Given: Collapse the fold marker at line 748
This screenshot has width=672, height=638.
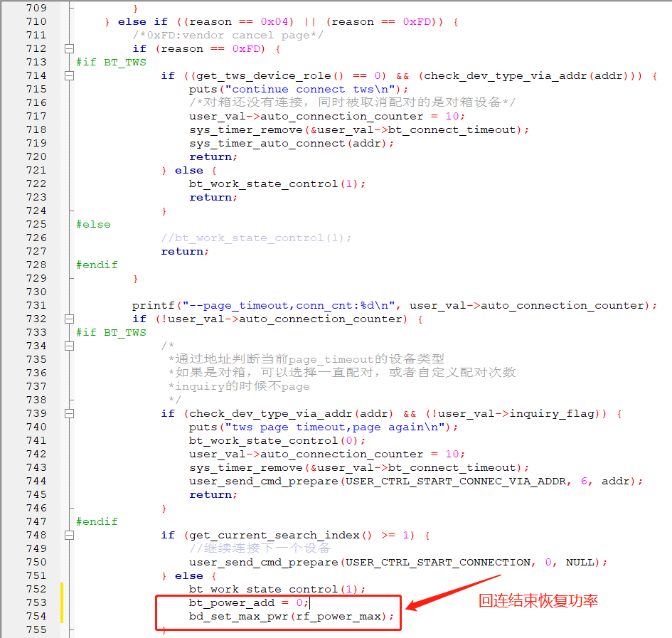Looking at the screenshot, I should tap(69, 535).
